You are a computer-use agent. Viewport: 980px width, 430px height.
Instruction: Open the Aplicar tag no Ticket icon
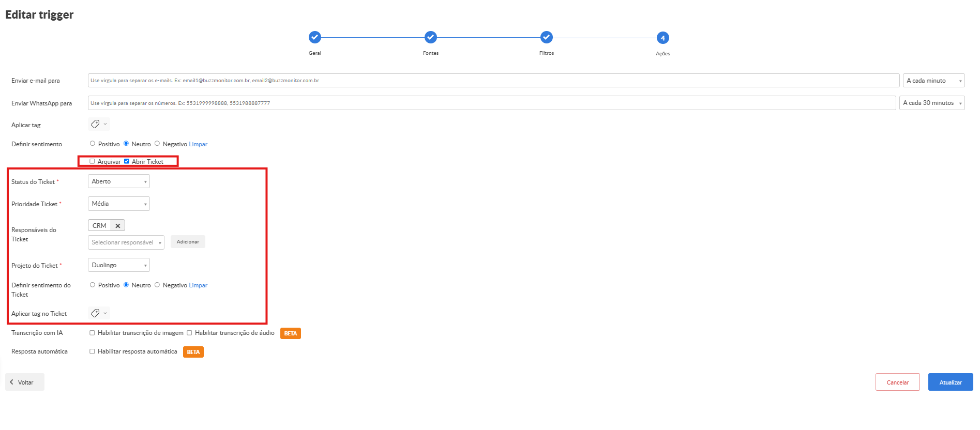pos(99,313)
